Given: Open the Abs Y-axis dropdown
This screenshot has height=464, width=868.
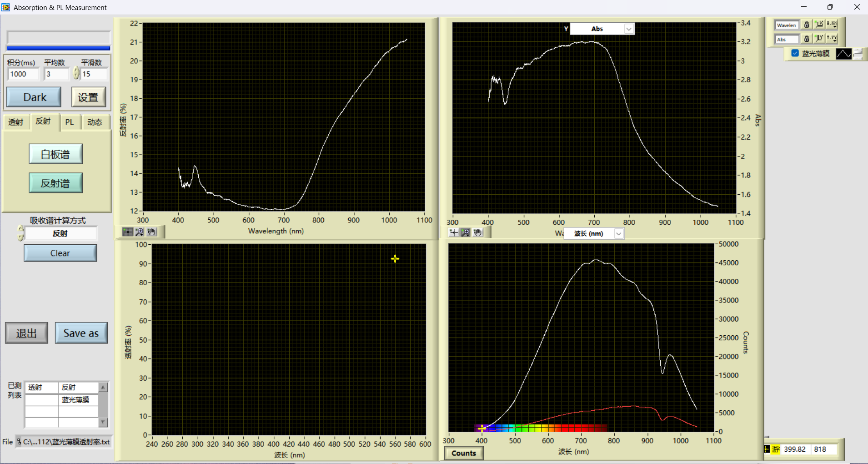Looking at the screenshot, I should tap(628, 29).
